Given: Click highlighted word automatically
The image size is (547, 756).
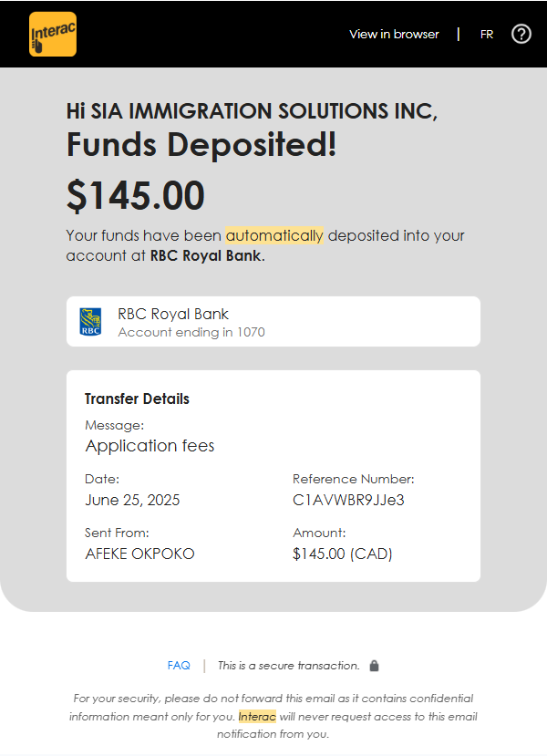Looking at the screenshot, I should point(274,235).
